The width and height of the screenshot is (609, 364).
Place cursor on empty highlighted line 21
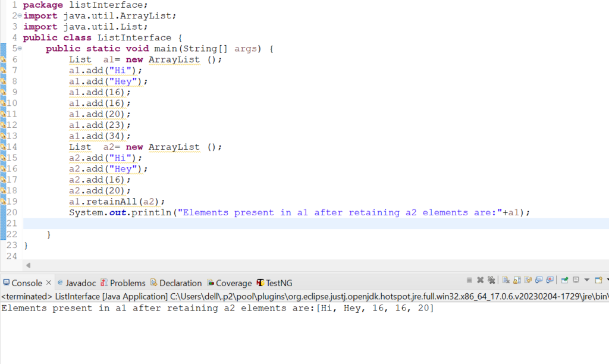tap(316, 224)
